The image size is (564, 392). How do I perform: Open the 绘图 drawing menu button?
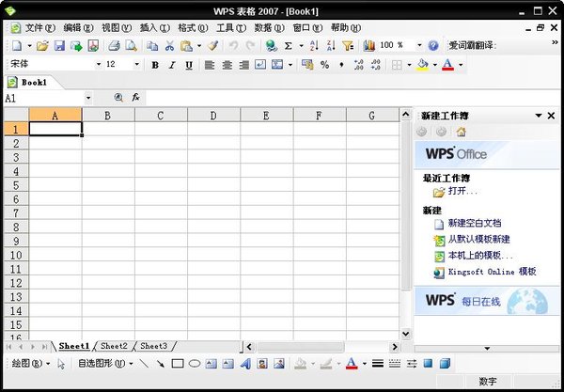(31, 364)
